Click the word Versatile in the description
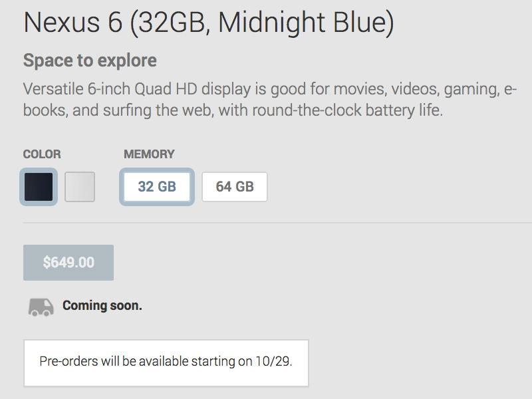This screenshot has height=399, width=532. 53,89
